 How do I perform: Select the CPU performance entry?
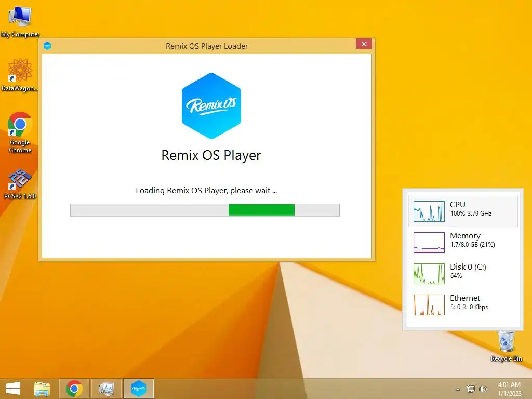tap(463, 211)
